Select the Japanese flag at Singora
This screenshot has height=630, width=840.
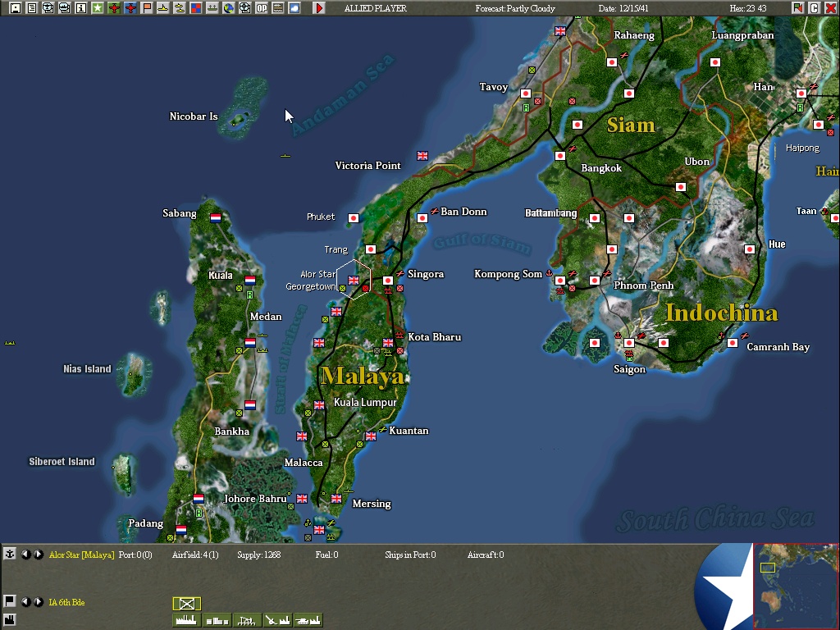[x=388, y=281]
